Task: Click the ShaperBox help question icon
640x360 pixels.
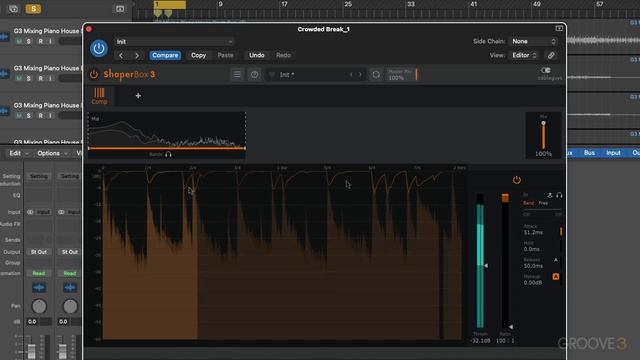Action: coord(254,74)
